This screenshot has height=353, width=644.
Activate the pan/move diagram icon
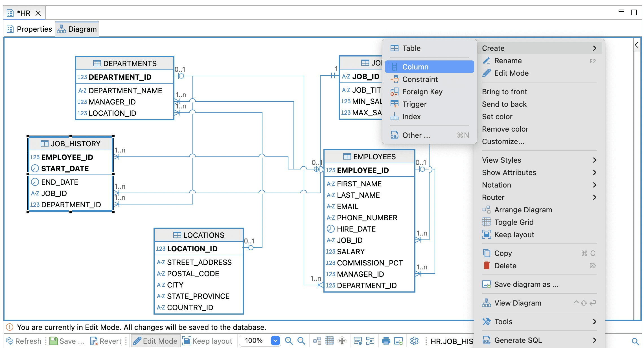point(342,341)
